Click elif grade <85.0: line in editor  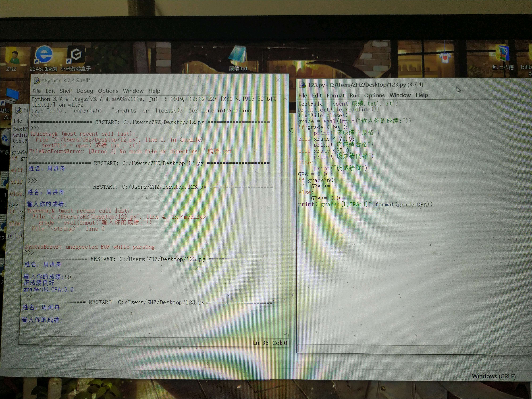tap(325, 151)
